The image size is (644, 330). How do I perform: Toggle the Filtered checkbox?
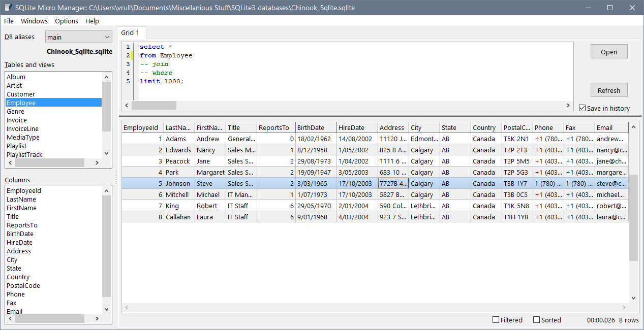click(496, 320)
